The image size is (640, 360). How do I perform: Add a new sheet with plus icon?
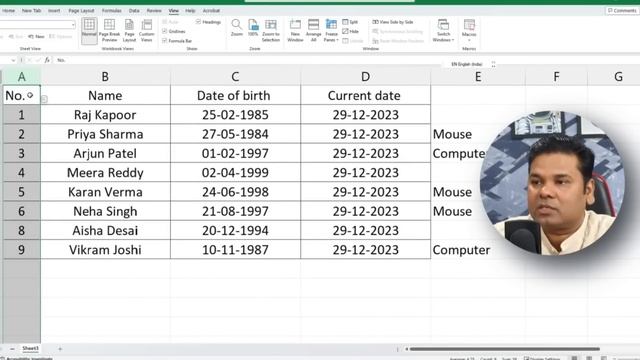[60, 349]
